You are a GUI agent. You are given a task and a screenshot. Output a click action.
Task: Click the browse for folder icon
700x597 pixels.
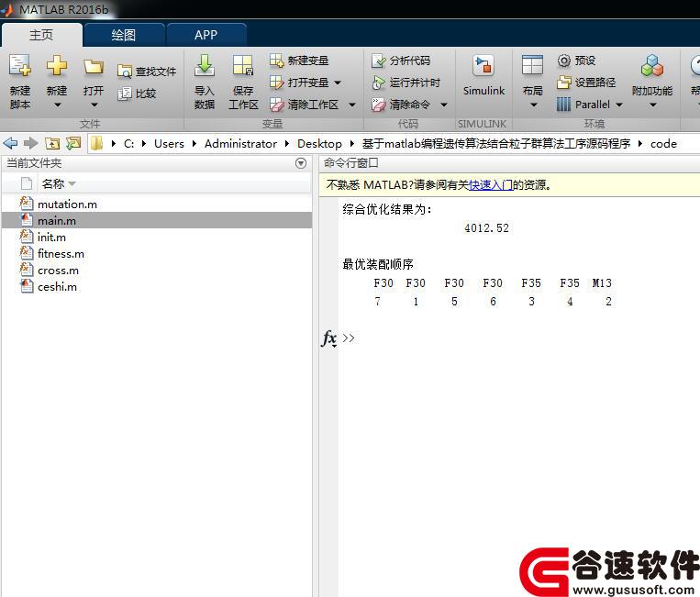tap(73, 143)
